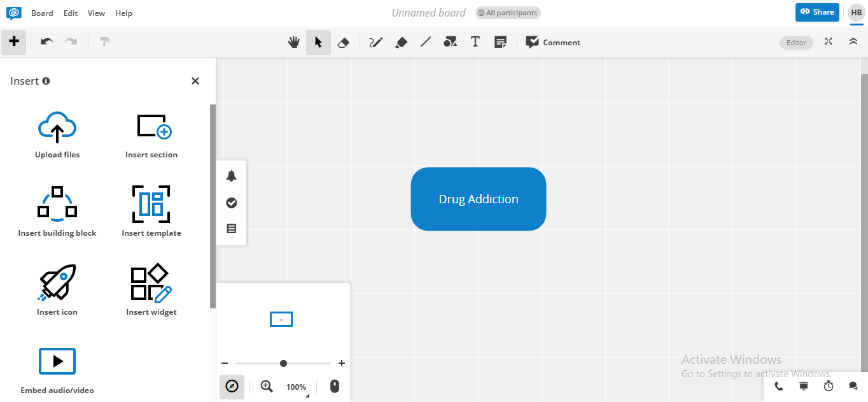Toggle the compass navigation mode
868x402 pixels.
(x=232, y=387)
